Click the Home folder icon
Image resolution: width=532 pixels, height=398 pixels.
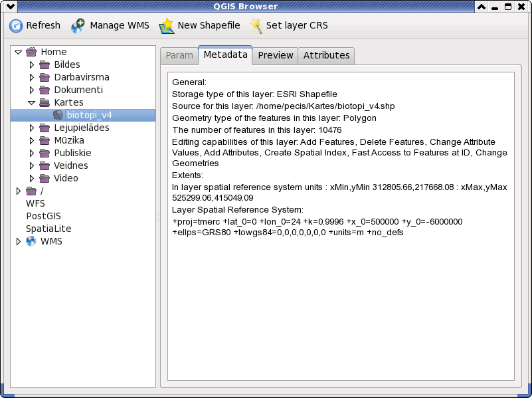coord(31,52)
